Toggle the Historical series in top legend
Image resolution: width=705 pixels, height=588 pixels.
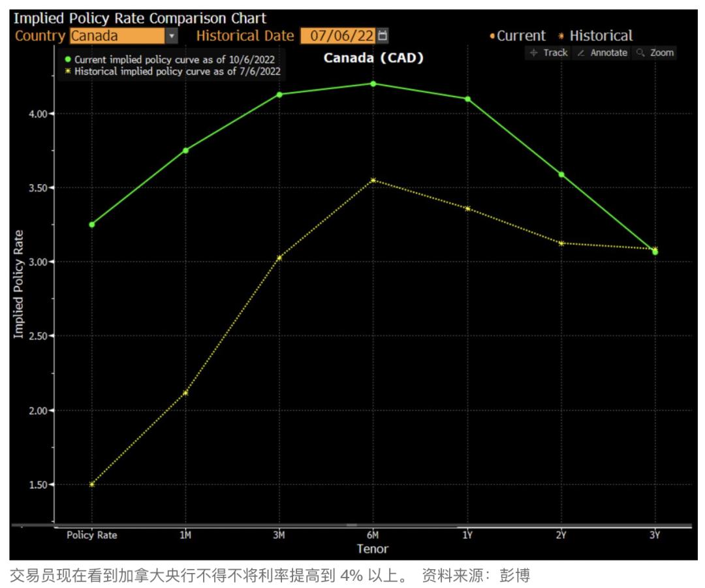pos(596,36)
